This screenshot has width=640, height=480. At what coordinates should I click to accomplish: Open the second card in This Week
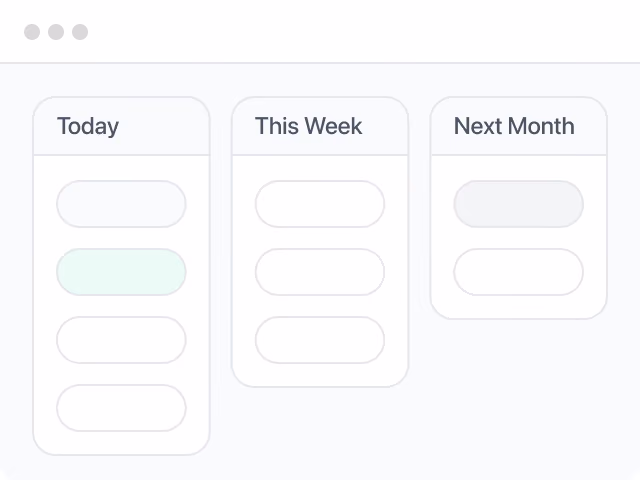[320, 272]
